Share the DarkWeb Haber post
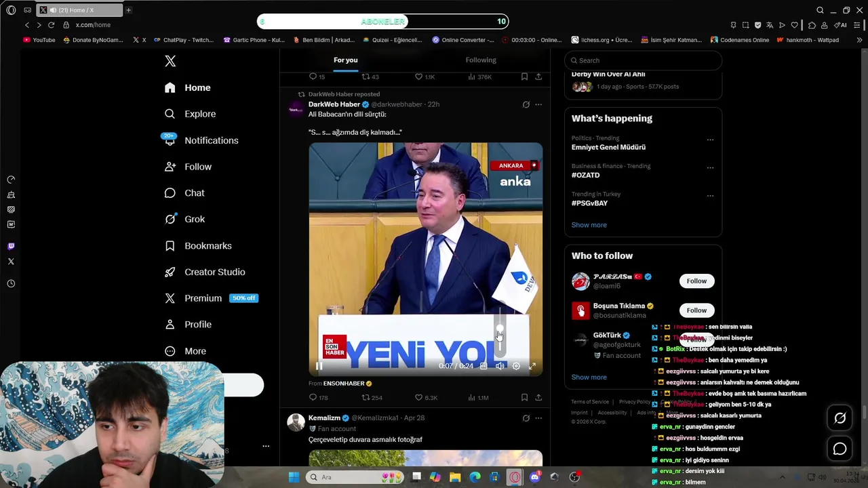868x488 pixels. (x=538, y=397)
